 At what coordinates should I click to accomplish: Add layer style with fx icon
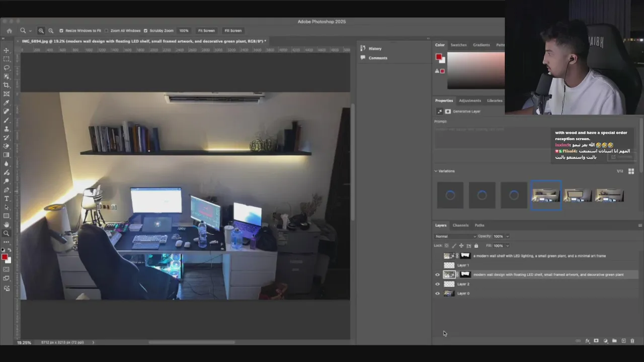[x=587, y=341]
